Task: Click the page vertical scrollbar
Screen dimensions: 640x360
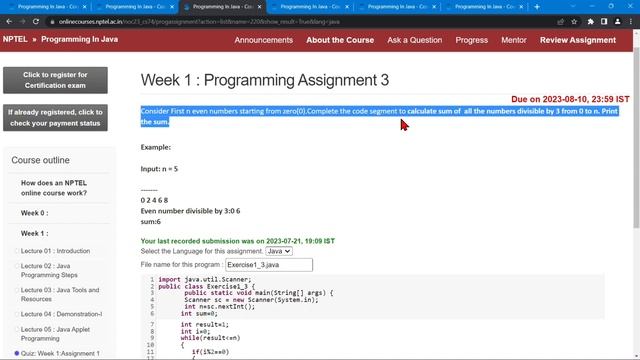Action: [636, 138]
